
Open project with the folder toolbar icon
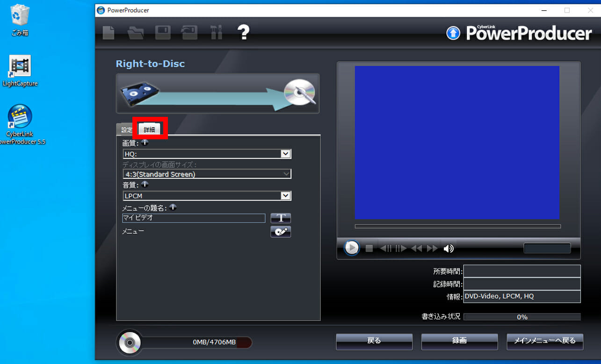click(136, 33)
